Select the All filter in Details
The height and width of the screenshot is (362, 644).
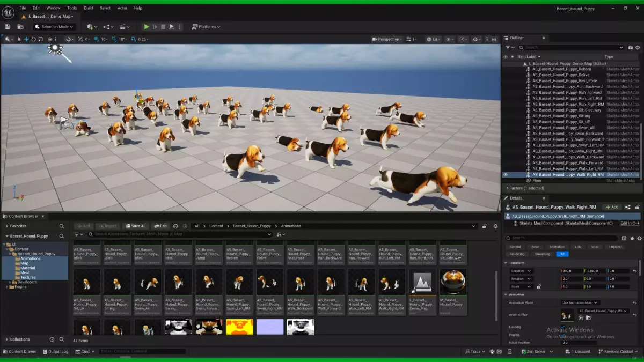coord(562,254)
